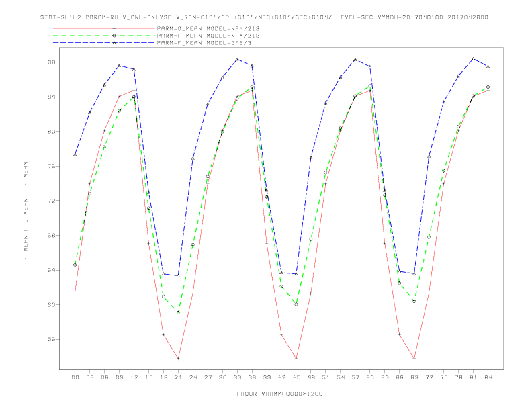Click the x-axis tick label 72
This screenshot has height=411, width=532.
click(x=429, y=377)
